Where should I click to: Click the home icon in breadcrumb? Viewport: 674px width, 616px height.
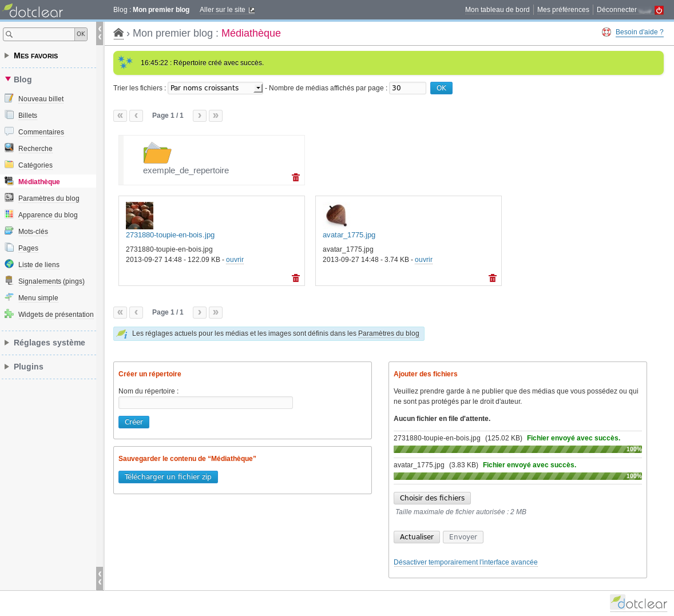pos(118,33)
